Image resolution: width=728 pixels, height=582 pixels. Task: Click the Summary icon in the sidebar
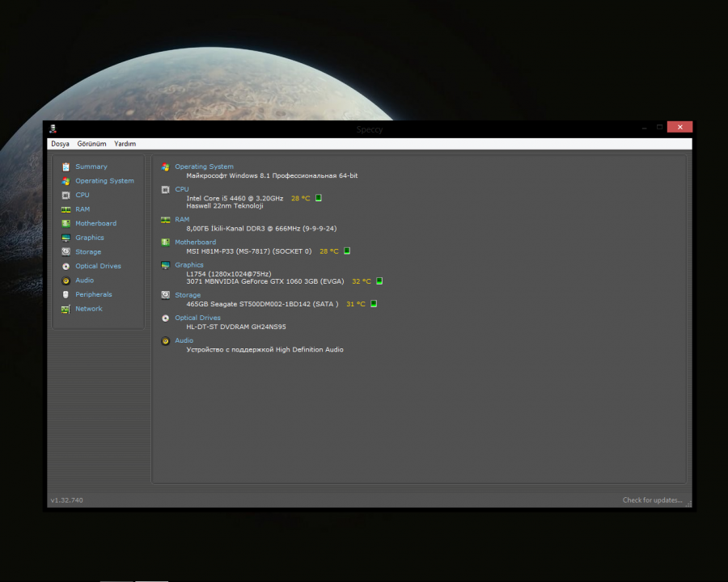[x=66, y=167]
